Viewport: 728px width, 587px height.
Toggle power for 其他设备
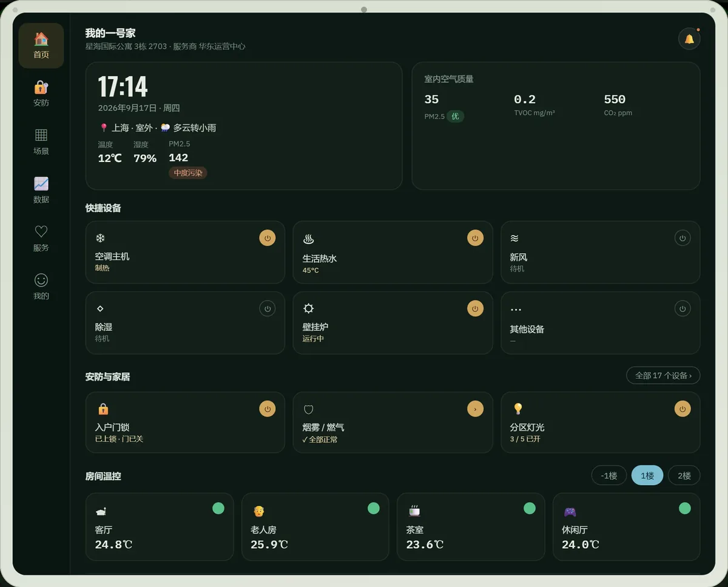[x=682, y=308]
